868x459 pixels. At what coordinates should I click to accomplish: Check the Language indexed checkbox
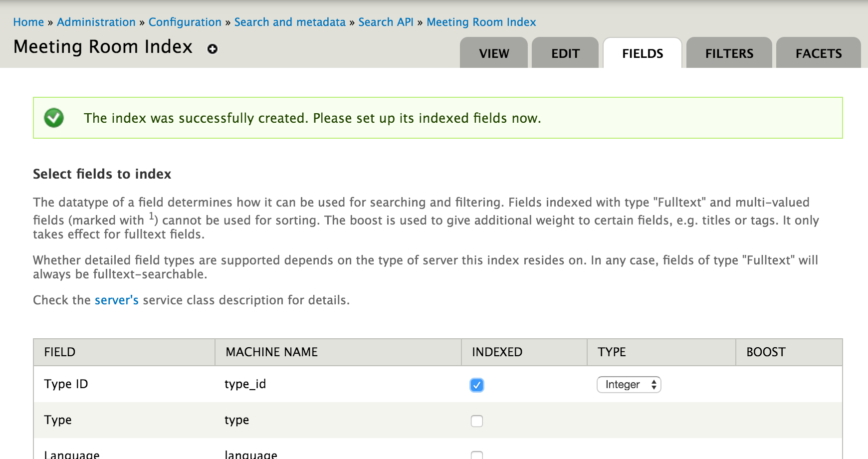477,455
